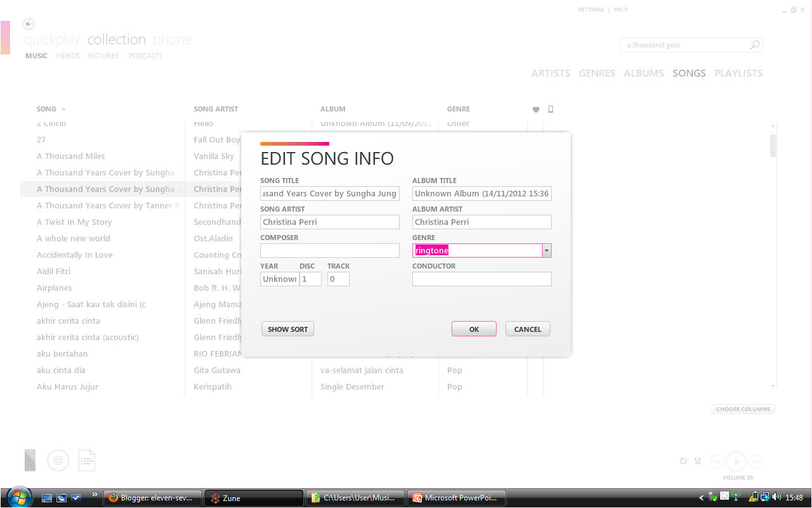Click the repeat icon in playback controls

coord(683,461)
